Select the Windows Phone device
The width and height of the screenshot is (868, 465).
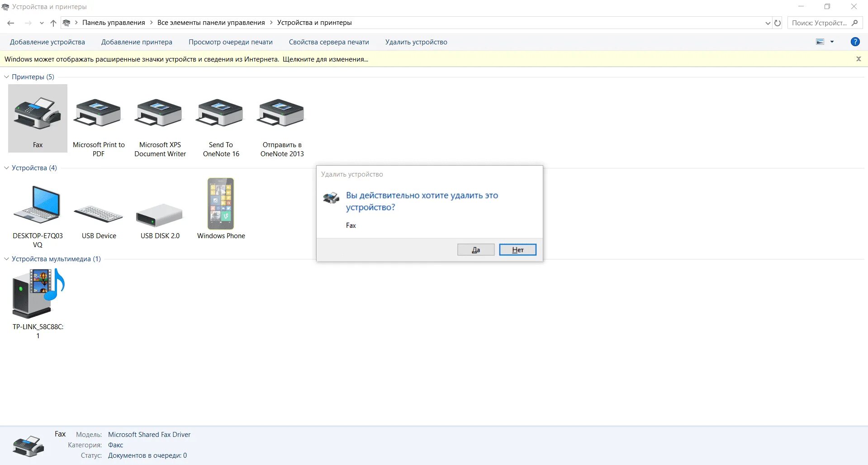pos(221,208)
